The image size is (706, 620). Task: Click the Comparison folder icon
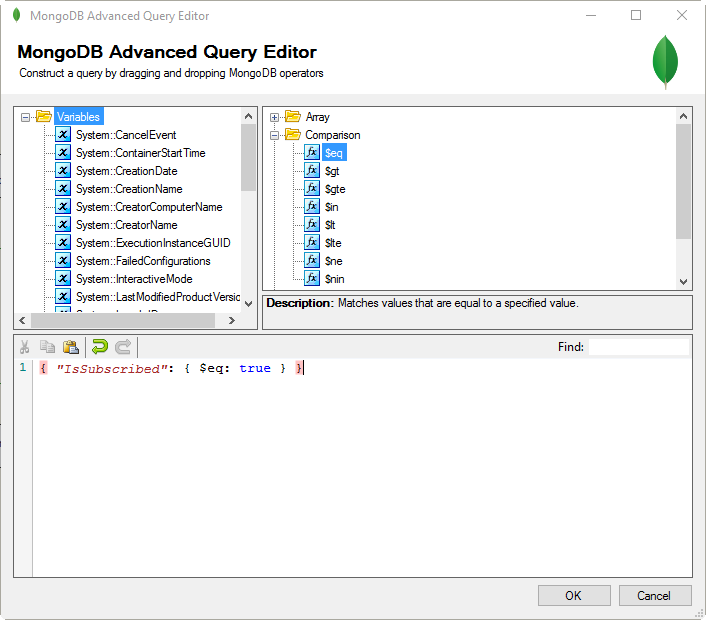pyautogui.click(x=293, y=135)
